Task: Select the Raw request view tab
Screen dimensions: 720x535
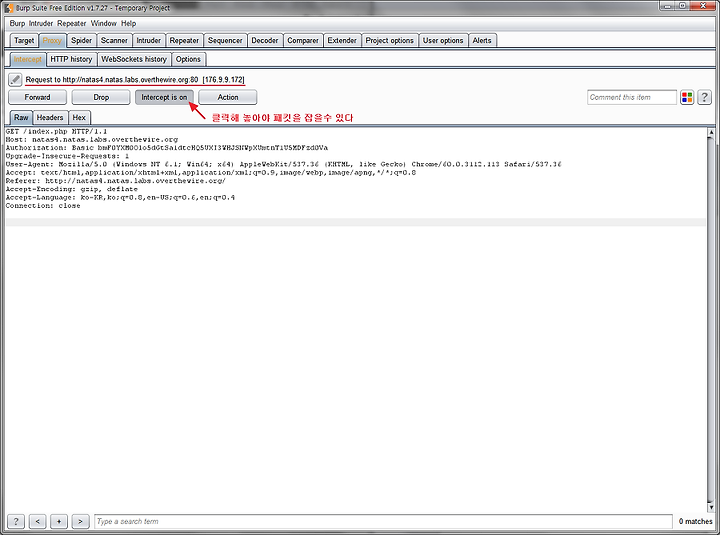Action: [21, 118]
